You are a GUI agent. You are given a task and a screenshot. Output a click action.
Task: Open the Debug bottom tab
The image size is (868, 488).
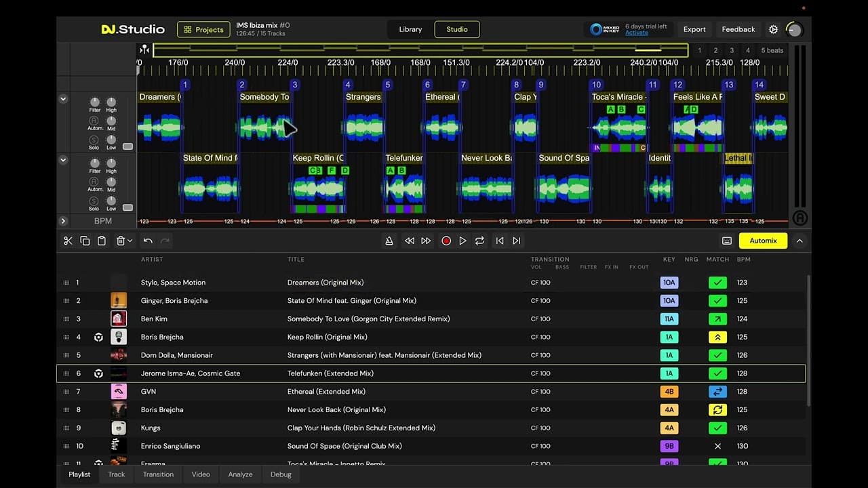[281, 474]
